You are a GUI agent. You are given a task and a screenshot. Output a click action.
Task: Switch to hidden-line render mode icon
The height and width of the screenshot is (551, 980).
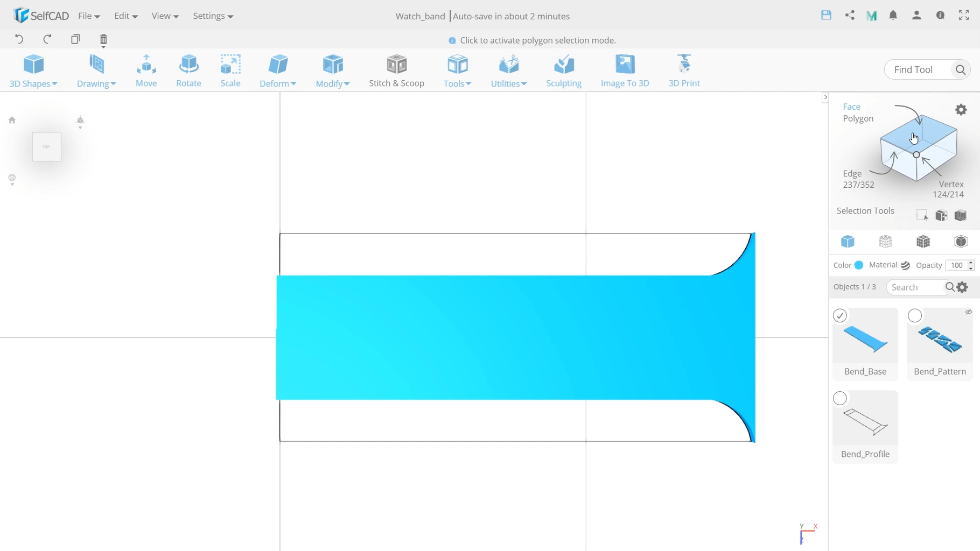[961, 242]
